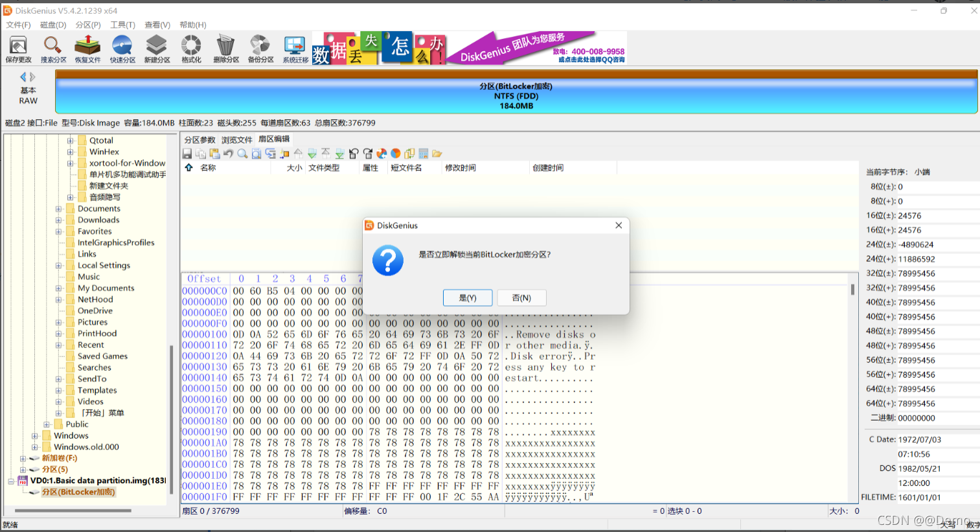This screenshot has height=532, width=980.
Task: Click the orange pie chart icon
Action: 395,154
